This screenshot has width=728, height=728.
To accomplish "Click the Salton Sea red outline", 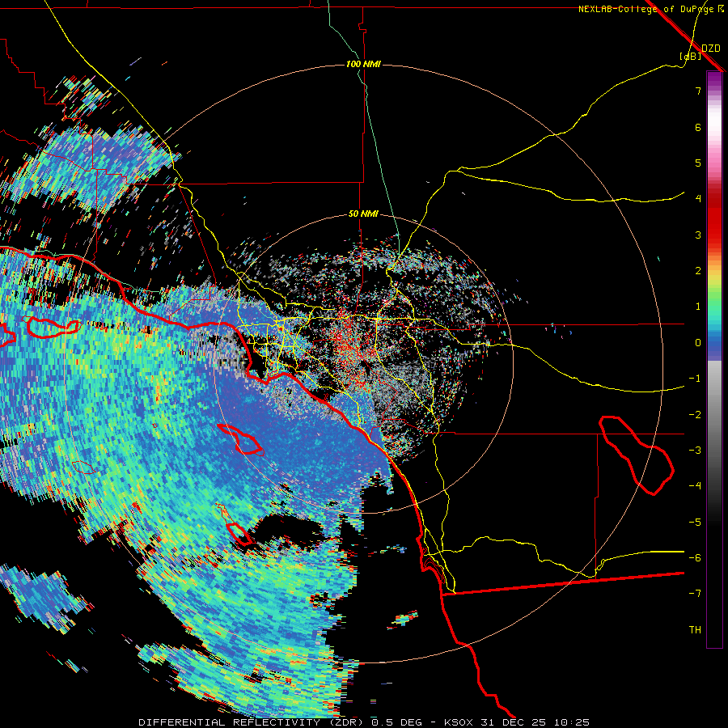I will click(637, 455).
